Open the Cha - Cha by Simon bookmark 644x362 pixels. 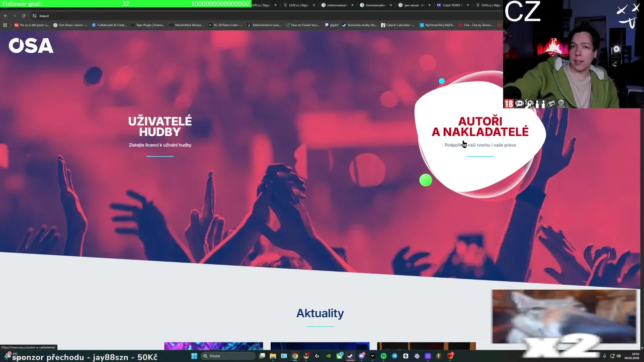click(475, 25)
